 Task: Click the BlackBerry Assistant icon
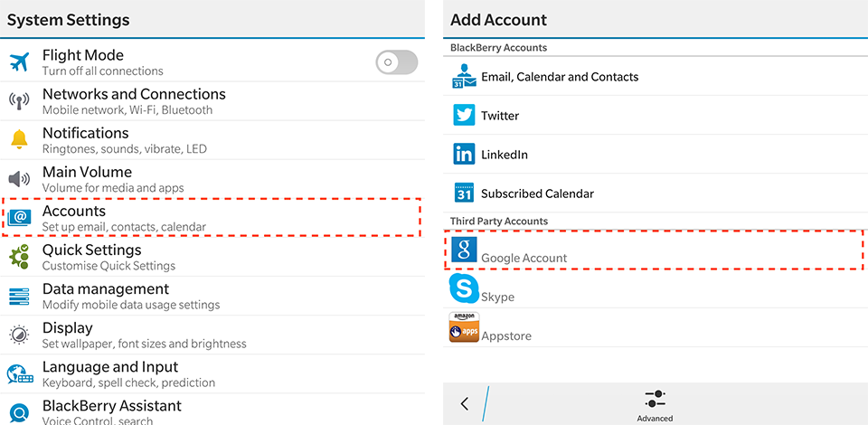click(x=19, y=411)
